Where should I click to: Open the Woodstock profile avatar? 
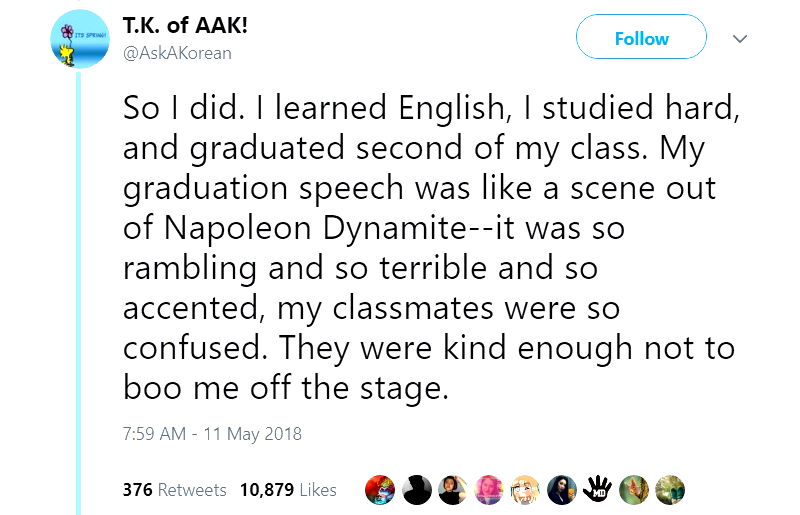[79, 41]
